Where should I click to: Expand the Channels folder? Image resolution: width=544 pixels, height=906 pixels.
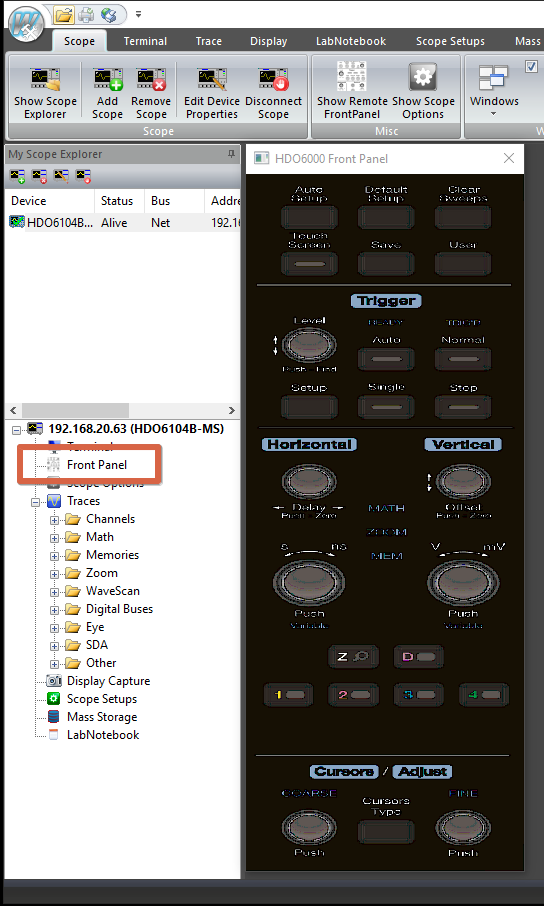pos(54,520)
